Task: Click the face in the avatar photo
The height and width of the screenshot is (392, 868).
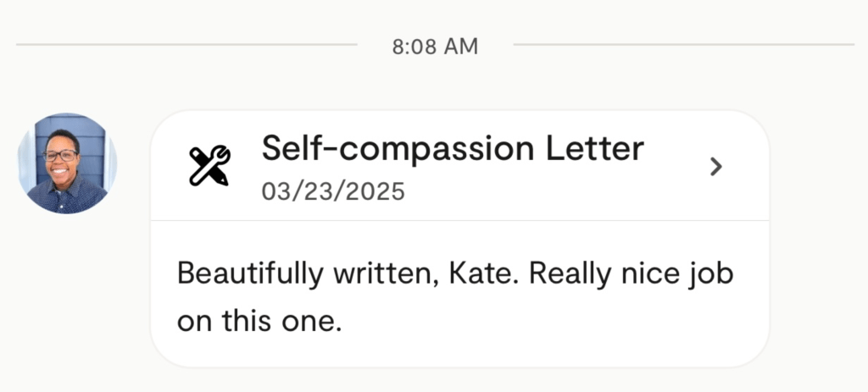Action: pos(61,157)
